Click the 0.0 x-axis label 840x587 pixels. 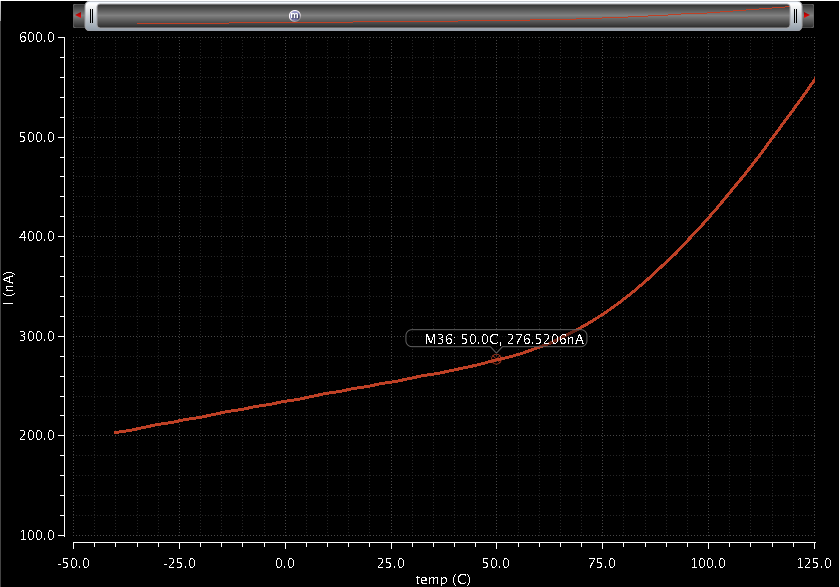pos(285,563)
